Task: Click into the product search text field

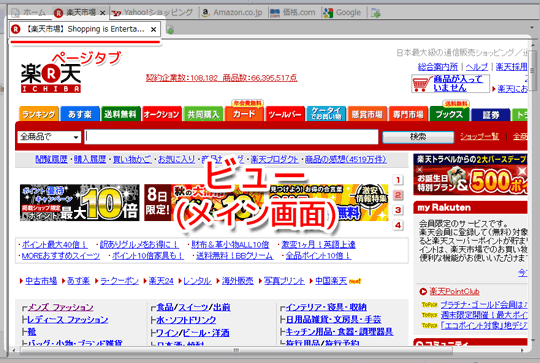Action: coord(231,137)
